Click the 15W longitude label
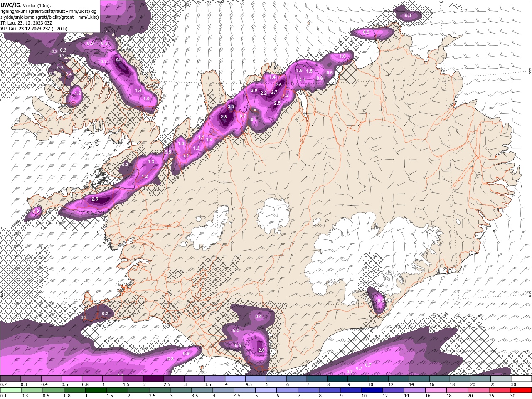532x399 pixels. coord(440,2)
